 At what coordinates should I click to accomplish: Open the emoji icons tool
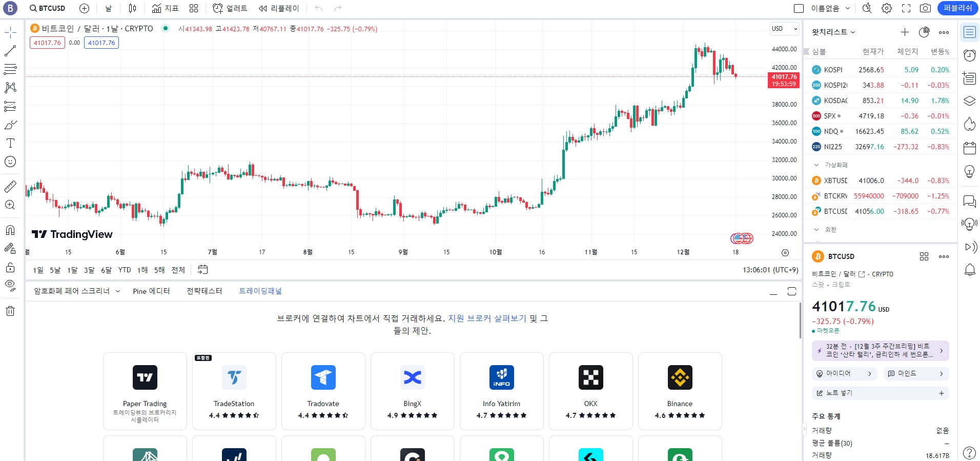pos(10,162)
